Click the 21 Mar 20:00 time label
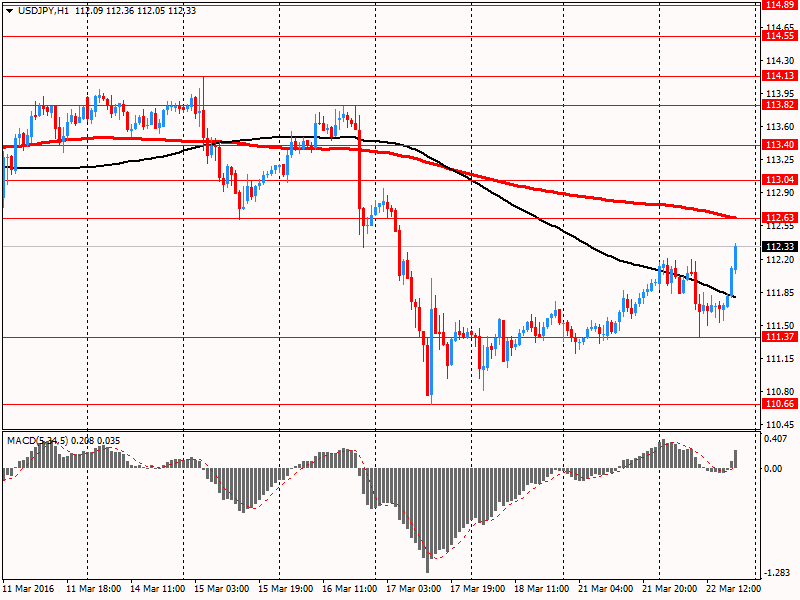This screenshot has height=600, width=800. [670, 589]
